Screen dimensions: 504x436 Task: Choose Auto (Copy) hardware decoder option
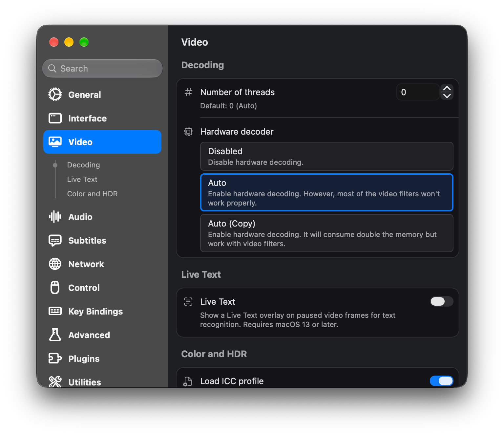(x=327, y=233)
